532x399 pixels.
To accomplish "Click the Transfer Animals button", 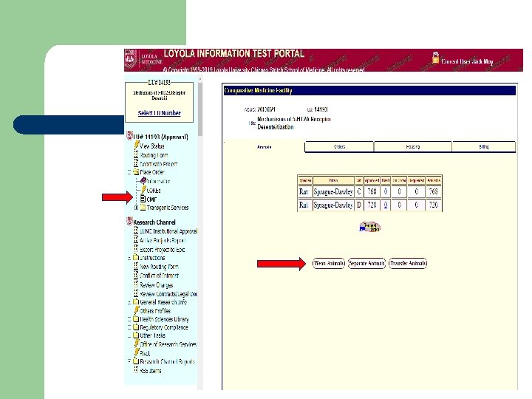I will [408, 263].
